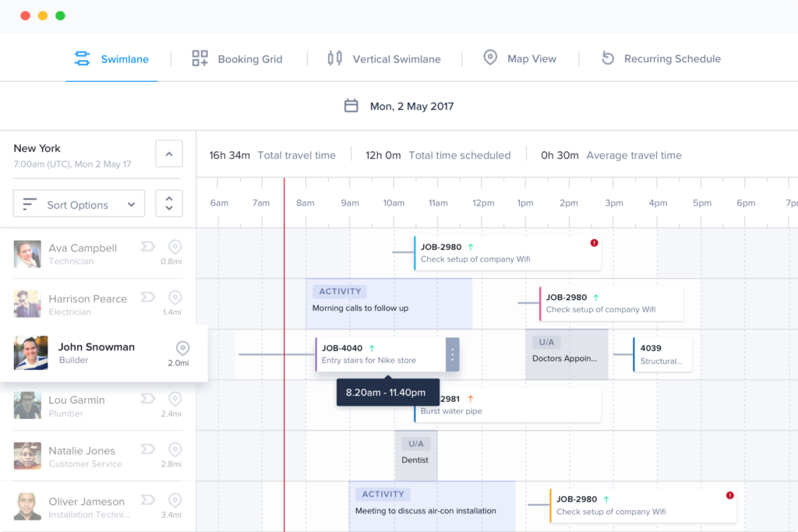The image size is (798, 532).
Task: Click the calendar icon beside the date
Action: (351, 106)
